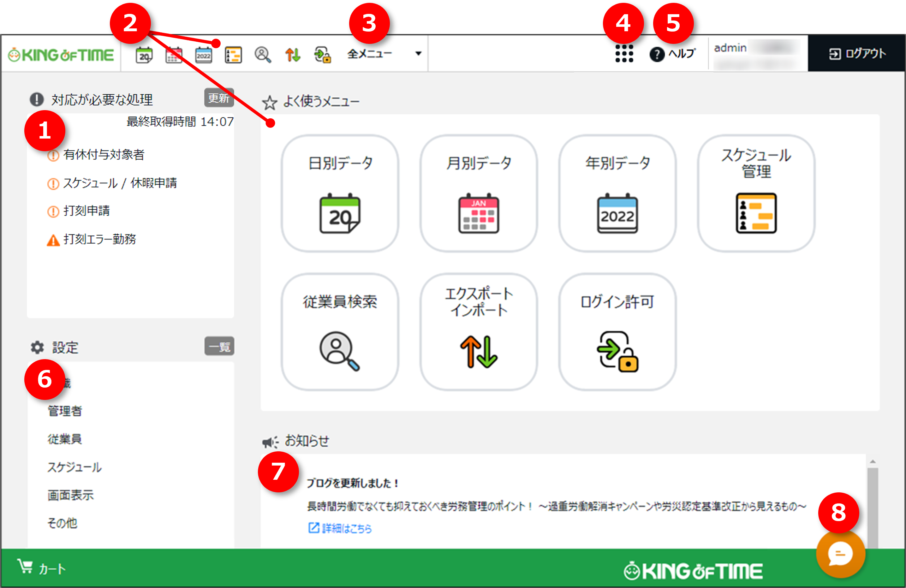Click the 更新 refresh button

pyautogui.click(x=219, y=98)
